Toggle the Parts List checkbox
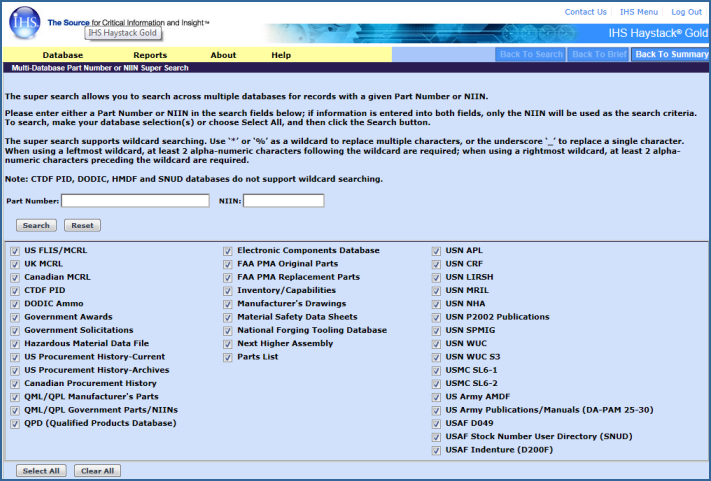The width and height of the screenshot is (711, 481). coord(228,357)
